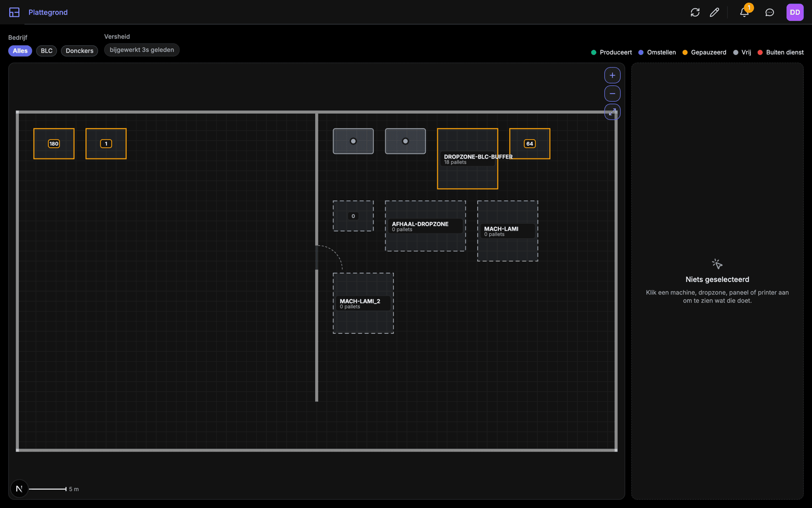The width and height of the screenshot is (812, 508).
Task: Select the grey idle machine next to DROPZONE-BLC-BUFFER
Action: click(x=405, y=141)
